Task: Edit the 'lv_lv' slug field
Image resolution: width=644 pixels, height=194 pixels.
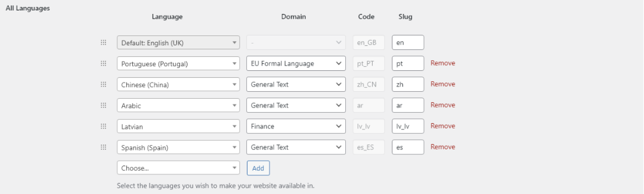Action: 408,126
